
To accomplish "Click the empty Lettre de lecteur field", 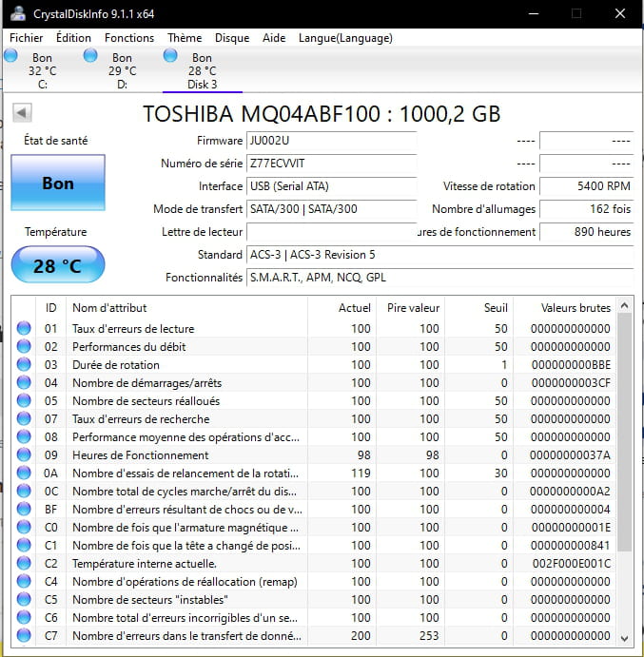I will pos(332,232).
